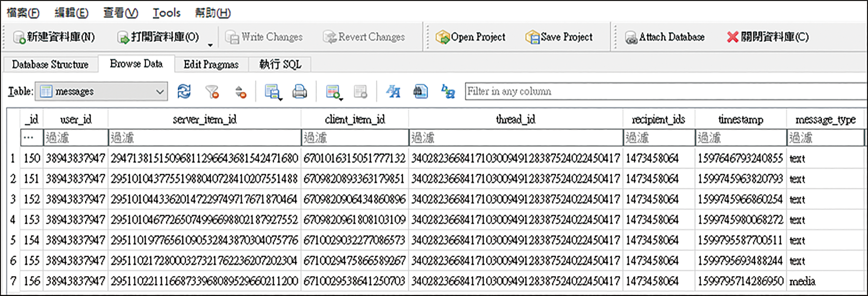Screen dimensions: 868x296
Task: Click the New Database (新建資料庫) button
Action: pyautogui.click(x=54, y=37)
